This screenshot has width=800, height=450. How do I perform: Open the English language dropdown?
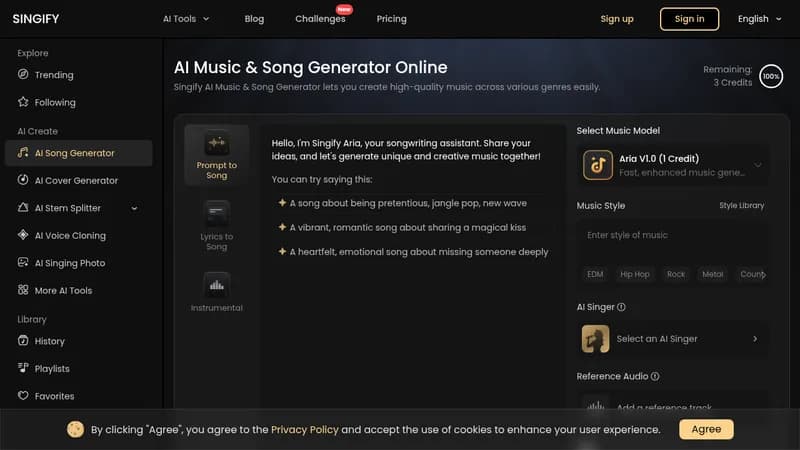click(759, 19)
